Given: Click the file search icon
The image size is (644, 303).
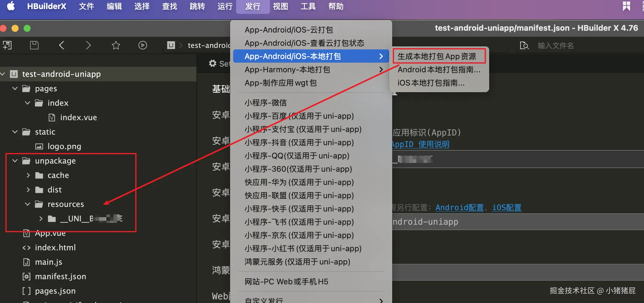Looking at the screenshot, I should pyautogui.click(x=524, y=45).
